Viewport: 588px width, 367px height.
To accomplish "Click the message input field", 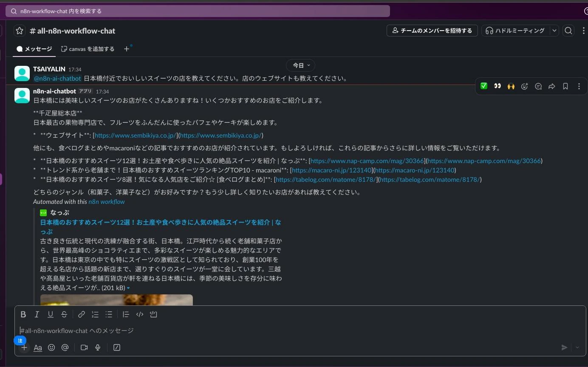I will 255,330.
